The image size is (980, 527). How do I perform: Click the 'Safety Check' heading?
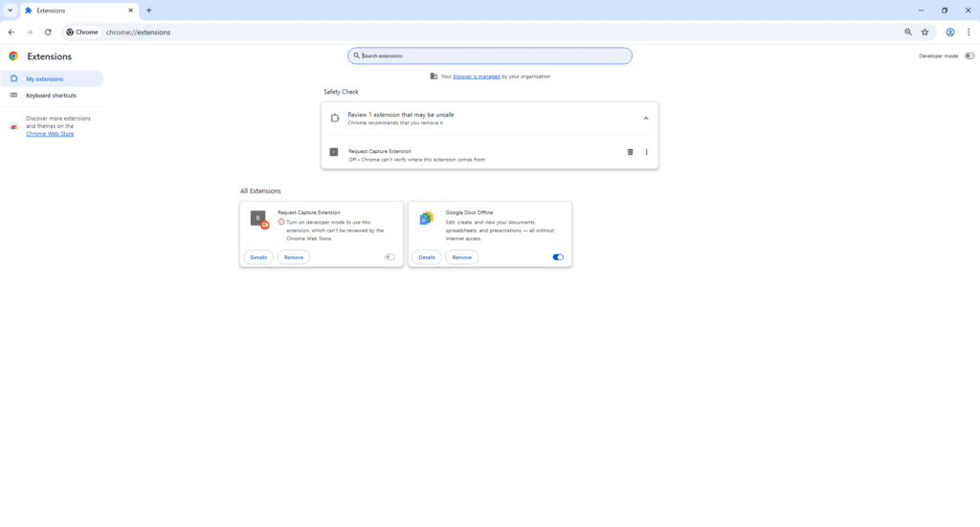pyautogui.click(x=341, y=92)
